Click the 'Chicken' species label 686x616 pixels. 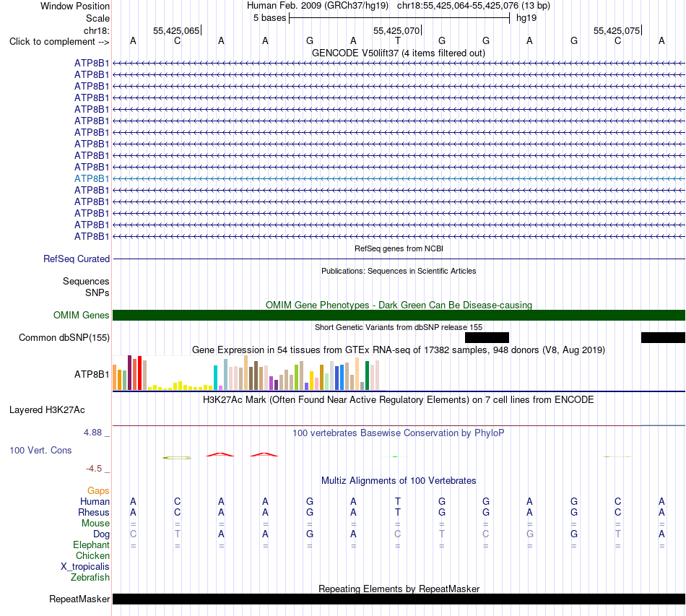92,555
